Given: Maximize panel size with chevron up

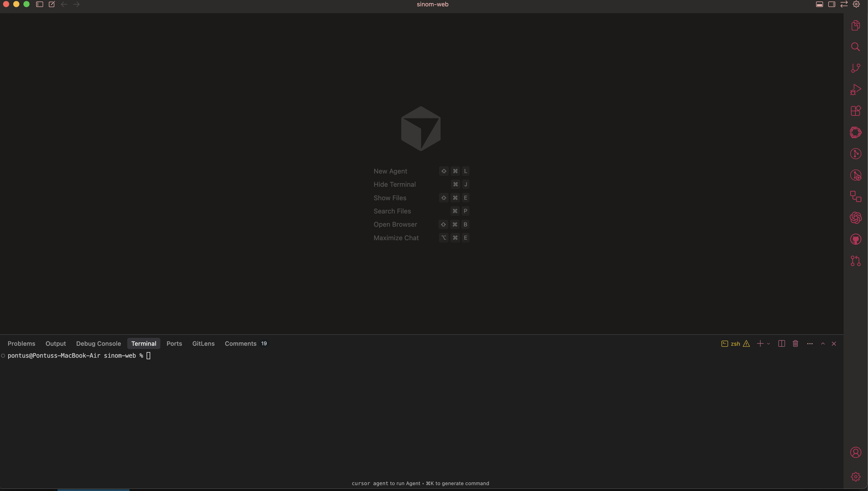Looking at the screenshot, I should [x=823, y=344].
